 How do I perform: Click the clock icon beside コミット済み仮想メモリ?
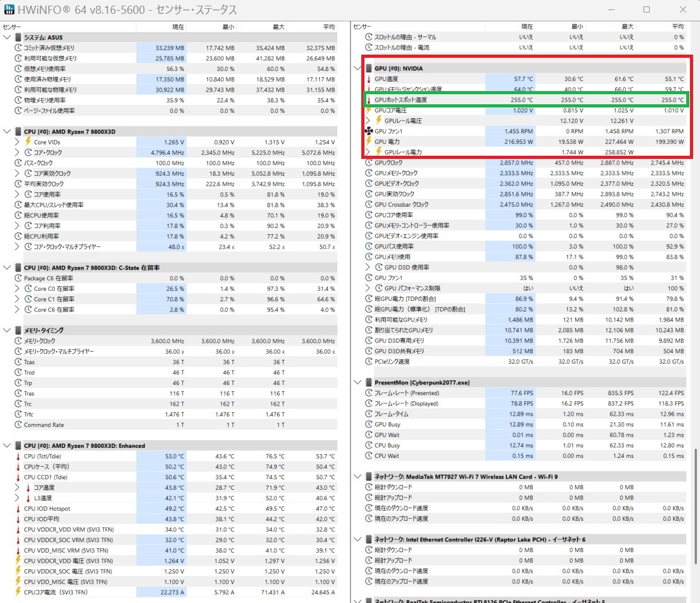click(18, 47)
